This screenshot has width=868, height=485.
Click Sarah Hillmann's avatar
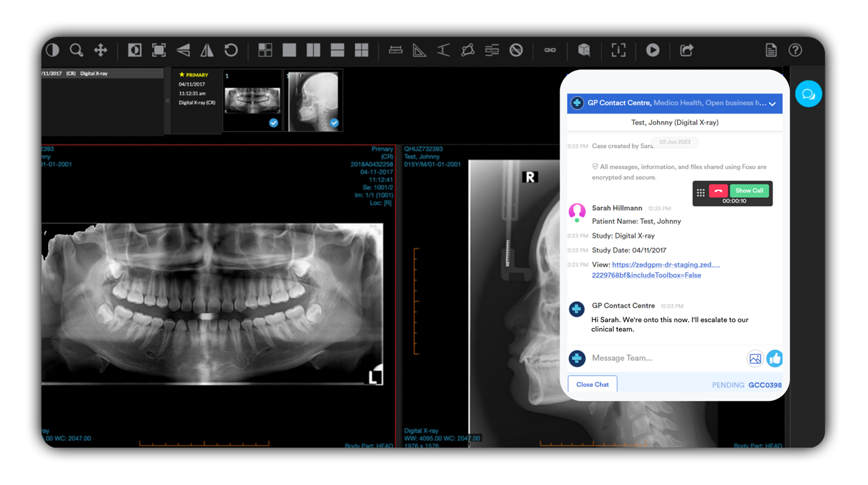point(577,212)
